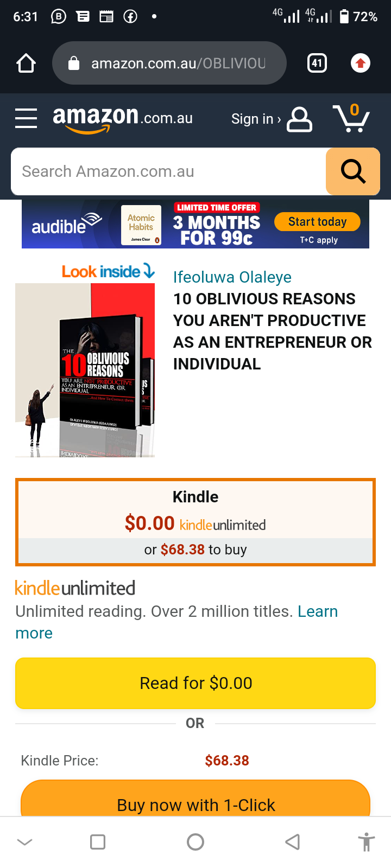The height and width of the screenshot is (868, 391).
Task: Tap the Android recent apps square
Action: coord(98,842)
